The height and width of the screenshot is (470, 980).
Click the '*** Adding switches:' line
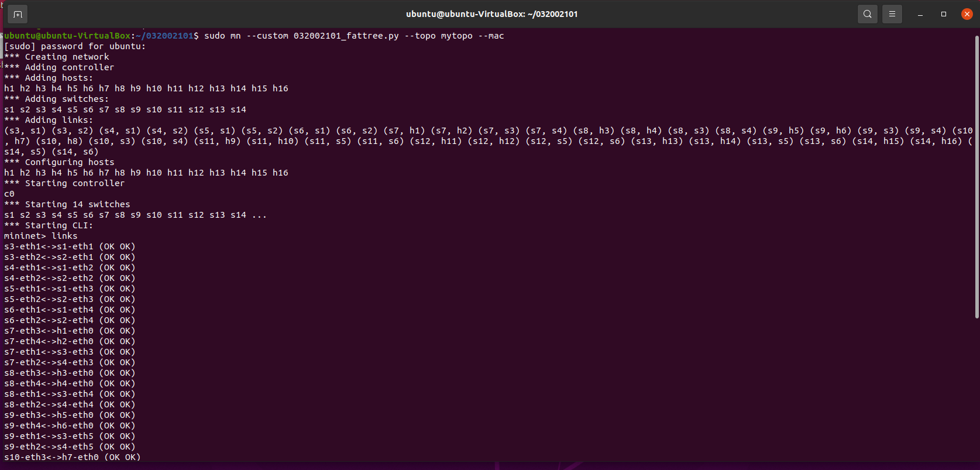56,99
